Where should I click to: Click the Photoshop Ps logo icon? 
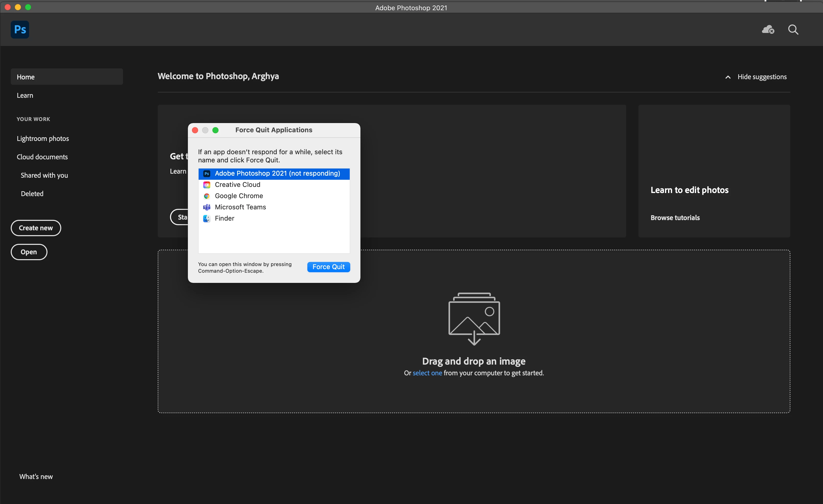point(20,29)
